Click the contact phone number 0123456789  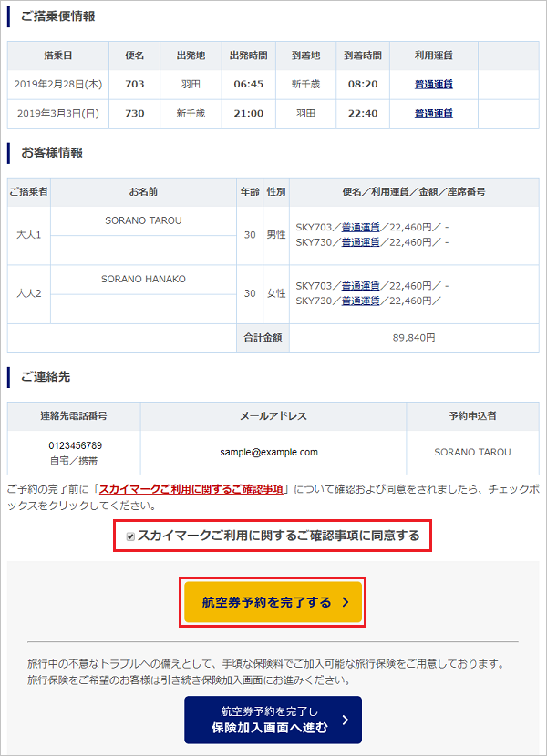pos(75,445)
